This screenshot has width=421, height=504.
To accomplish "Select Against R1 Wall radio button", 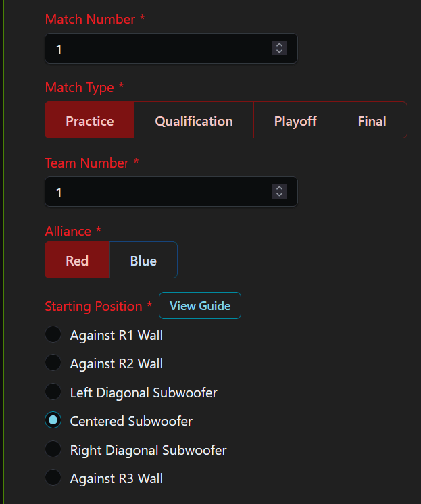I will point(53,334).
